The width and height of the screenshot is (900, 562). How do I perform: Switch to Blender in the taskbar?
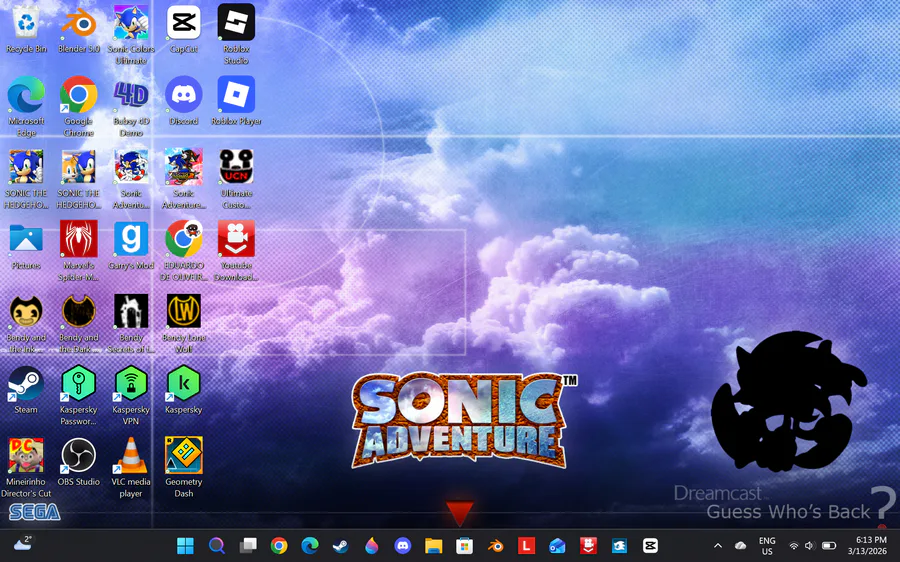click(x=495, y=545)
